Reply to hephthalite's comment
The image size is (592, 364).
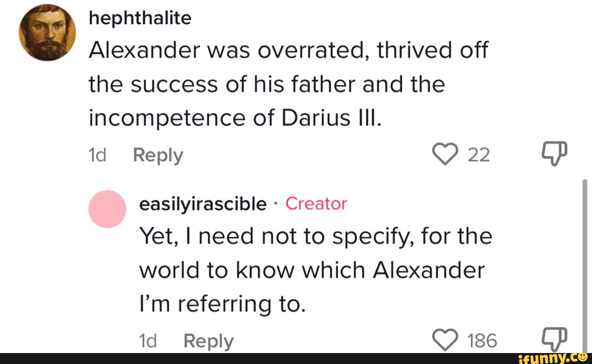[158, 156]
